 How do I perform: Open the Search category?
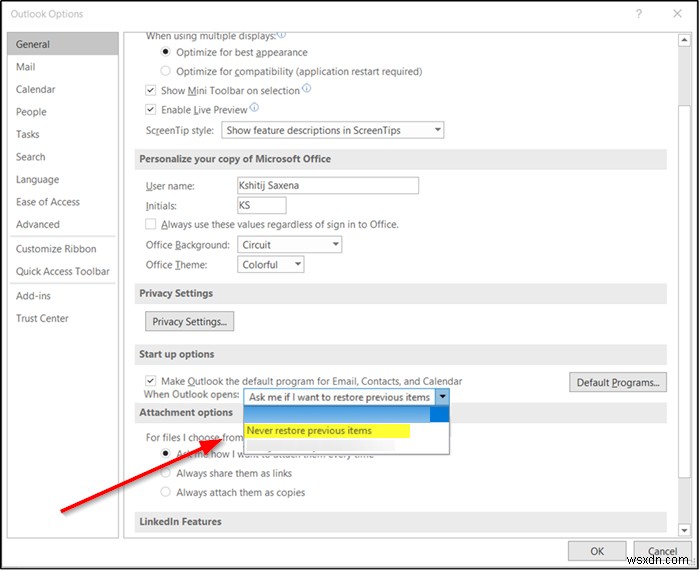(63, 157)
